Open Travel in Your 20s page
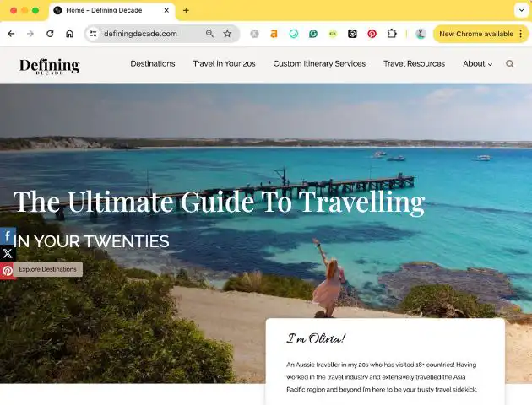The width and height of the screenshot is (532, 405). pos(224,64)
